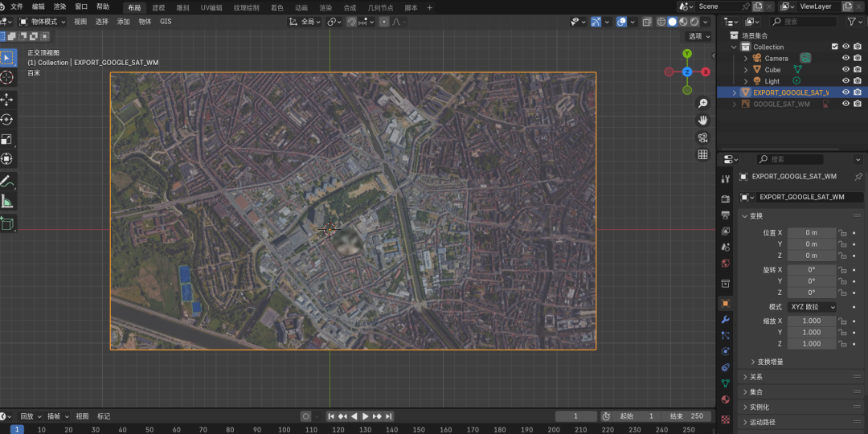Choose the Add Cube tool
This screenshot has width=868, height=434.
[x=7, y=223]
